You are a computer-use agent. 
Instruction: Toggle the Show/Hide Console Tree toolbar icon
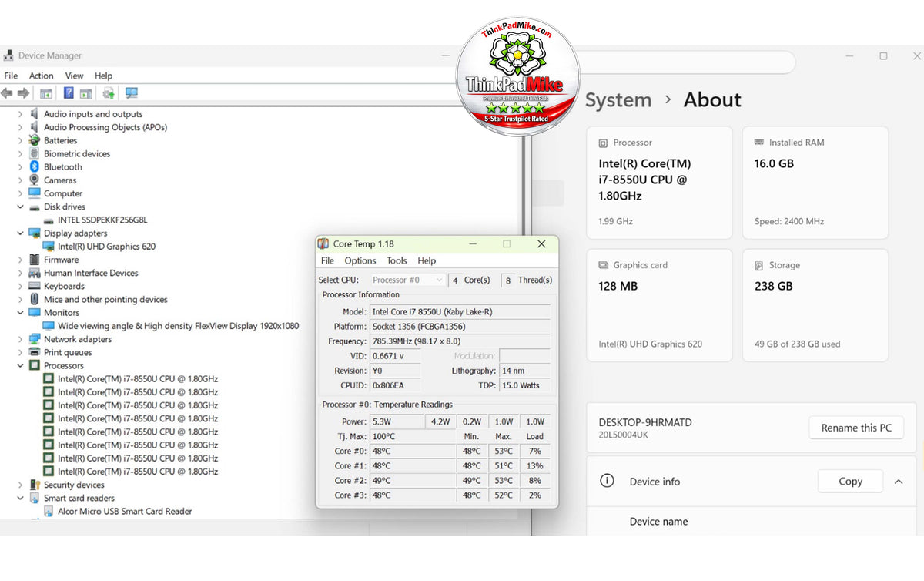(46, 93)
